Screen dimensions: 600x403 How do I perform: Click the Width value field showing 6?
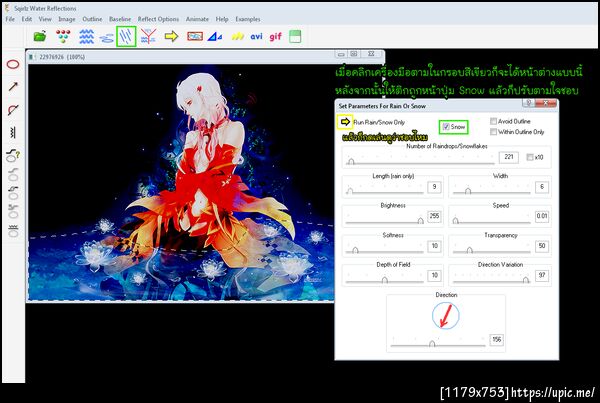(x=542, y=187)
